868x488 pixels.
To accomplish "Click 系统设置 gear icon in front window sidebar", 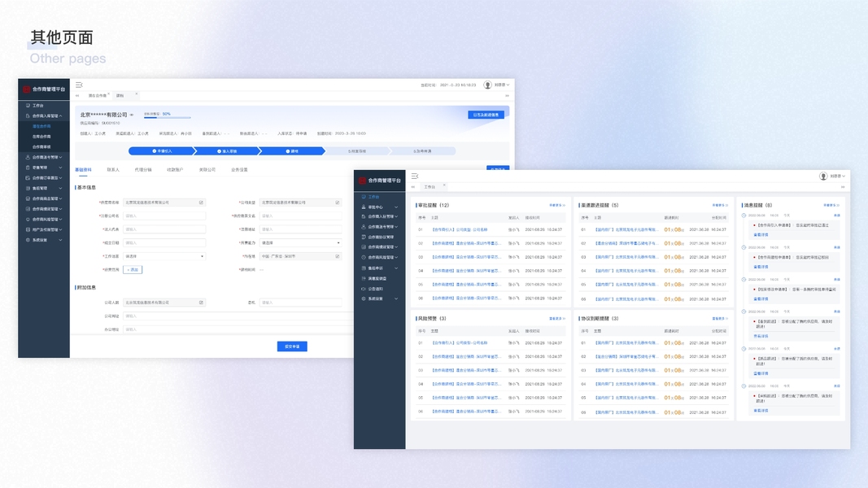I will (x=364, y=298).
